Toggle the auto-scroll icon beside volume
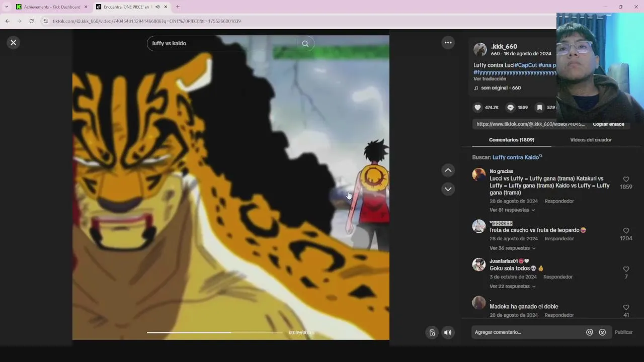The image size is (644, 362). [x=432, y=332]
